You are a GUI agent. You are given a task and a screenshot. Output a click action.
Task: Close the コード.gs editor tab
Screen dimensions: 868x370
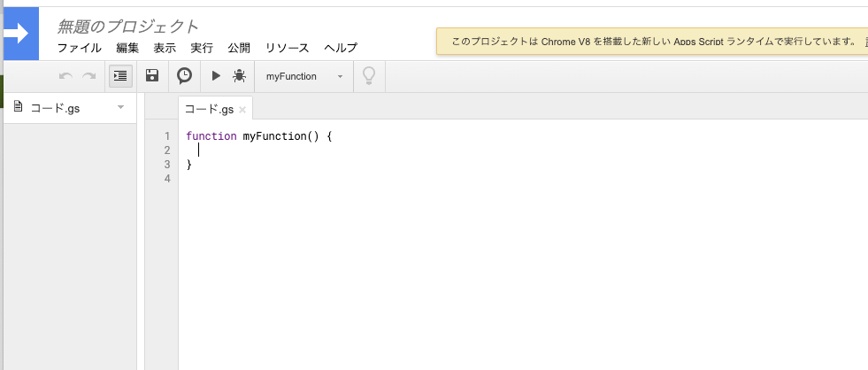pos(242,110)
